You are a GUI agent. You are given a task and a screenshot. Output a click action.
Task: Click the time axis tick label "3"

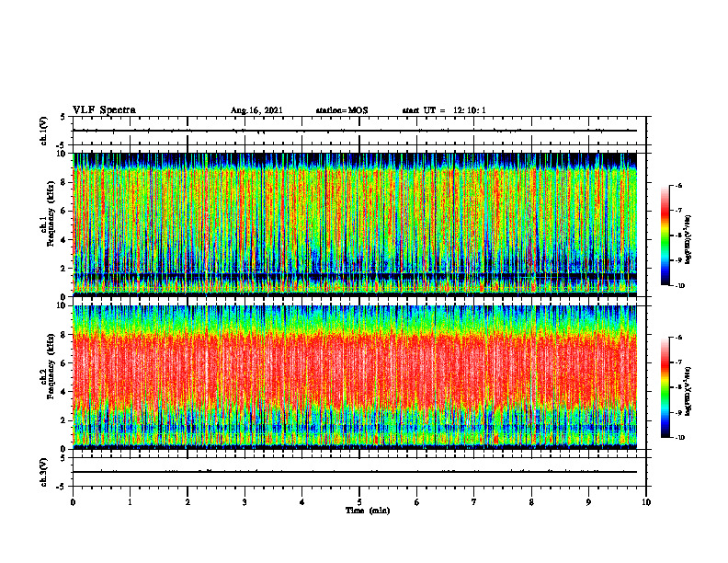click(245, 502)
